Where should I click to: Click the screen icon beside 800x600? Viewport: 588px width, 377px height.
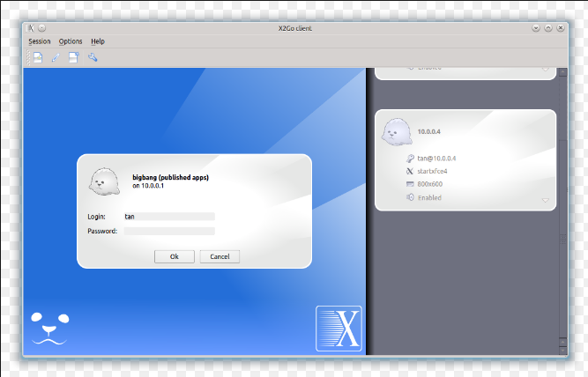(x=410, y=184)
